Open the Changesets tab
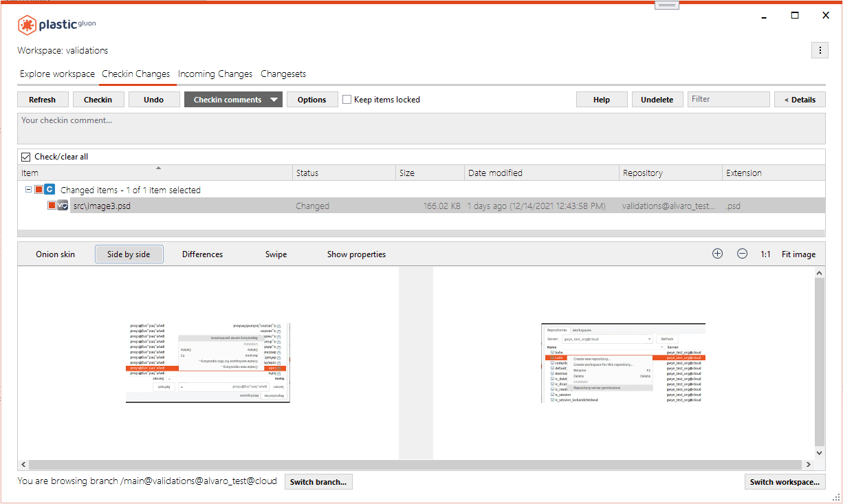843x504 pixels. click(282, 74)
